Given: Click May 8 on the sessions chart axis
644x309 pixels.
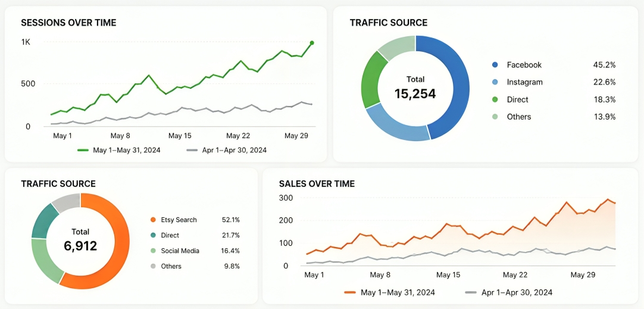Looking at the screenshot, I should click(x=120, y=136).
